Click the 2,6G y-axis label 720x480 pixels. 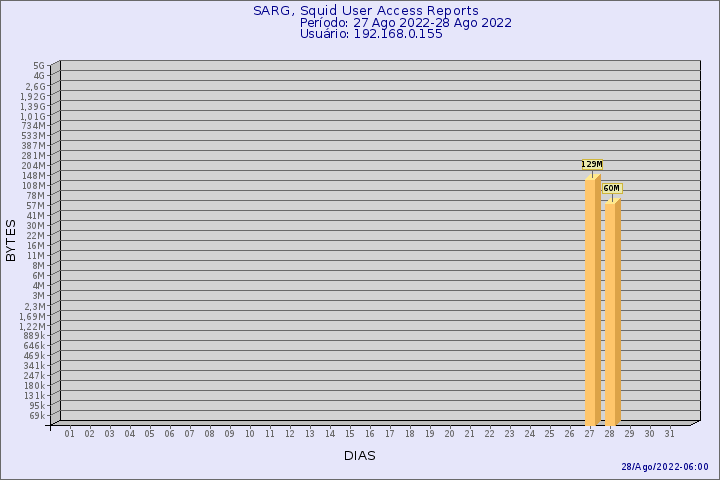pyautogui.click(x=35, y=86)
